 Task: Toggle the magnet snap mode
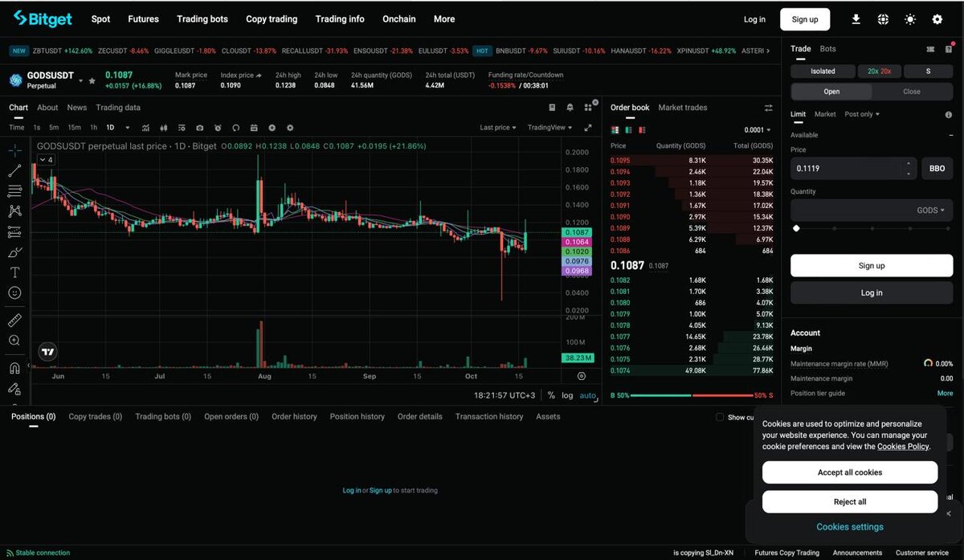tap(14, 368)
